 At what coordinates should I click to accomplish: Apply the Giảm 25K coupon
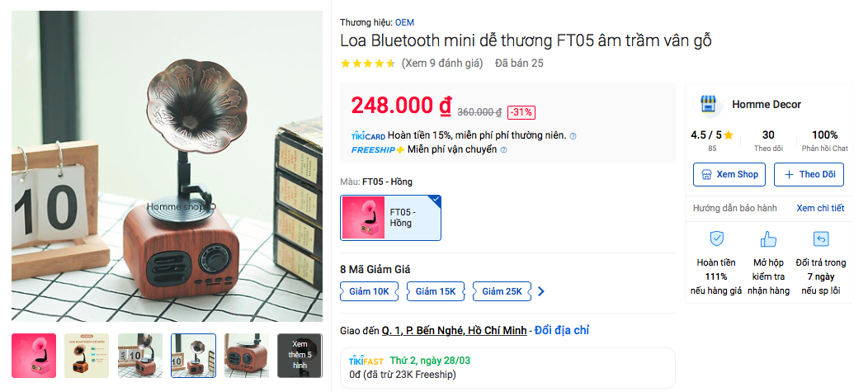point(502,291)
